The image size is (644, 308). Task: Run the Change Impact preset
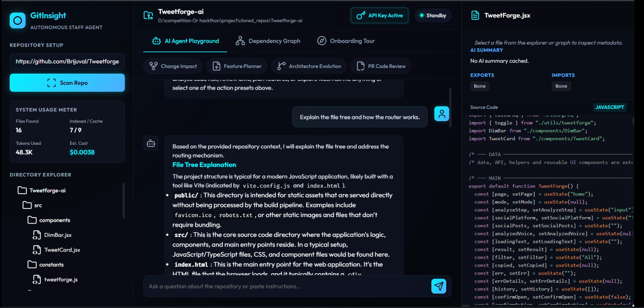(x=173, y=66)
